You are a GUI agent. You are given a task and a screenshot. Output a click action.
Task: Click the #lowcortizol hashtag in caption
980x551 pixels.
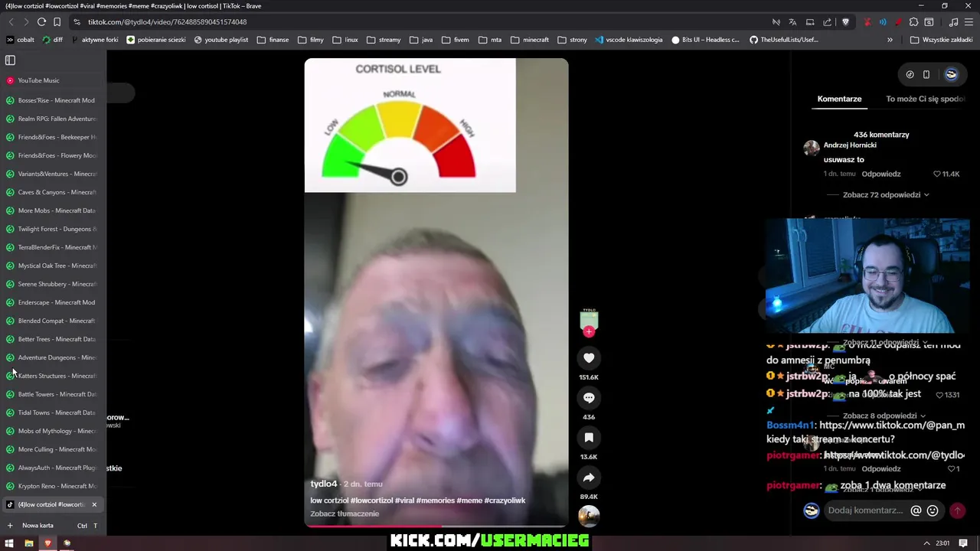click(x=373, y=500)
